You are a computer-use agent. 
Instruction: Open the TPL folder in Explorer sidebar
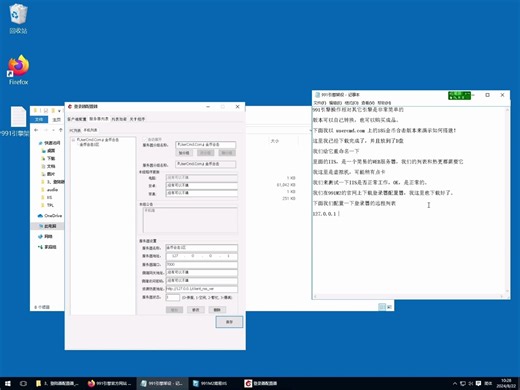point(47,205)
